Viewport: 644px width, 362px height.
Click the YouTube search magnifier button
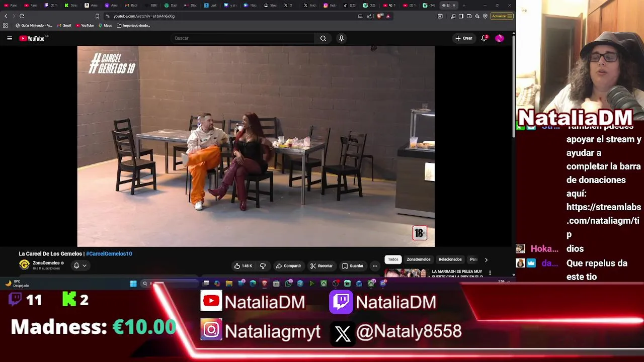[323, 38]
